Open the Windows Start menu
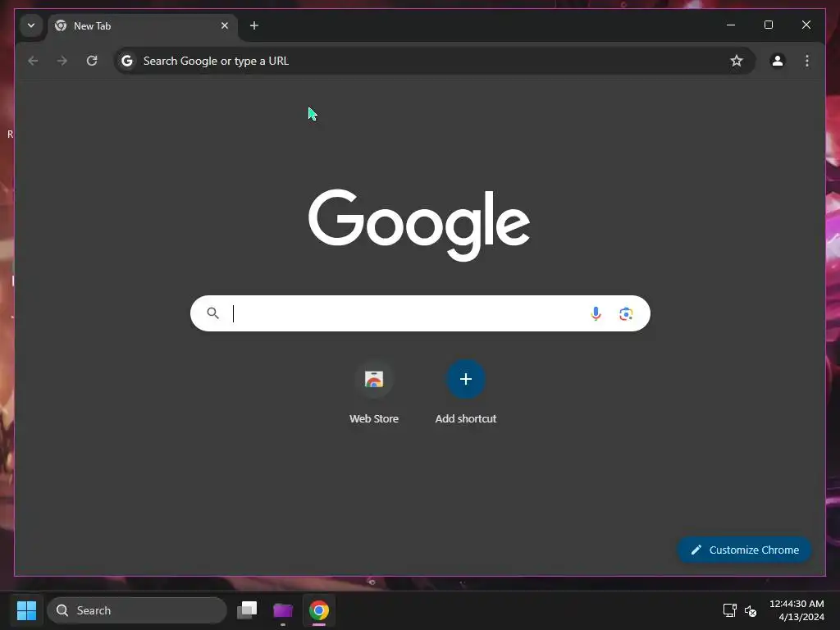840x630 pixels. (26, 610)
